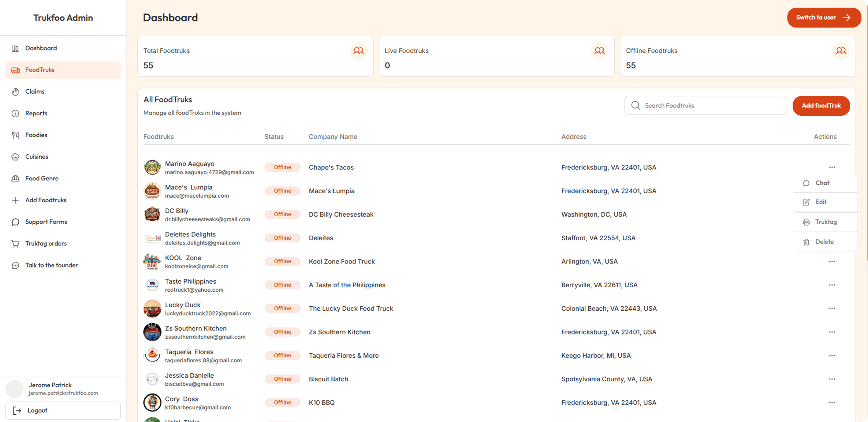Click Zs Southern Kitchen avatar

coord(152,332)
